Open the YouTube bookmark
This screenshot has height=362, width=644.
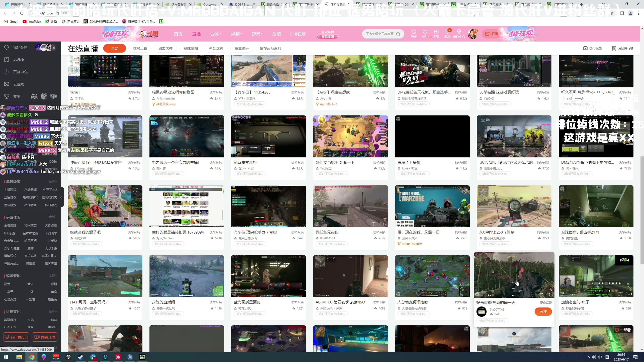pyautogui.click(x=32, y=21)
